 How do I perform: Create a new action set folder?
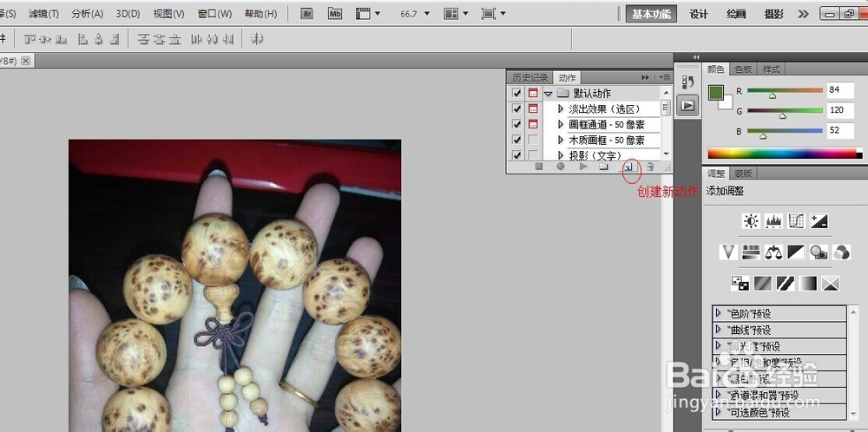coord(604,167)
